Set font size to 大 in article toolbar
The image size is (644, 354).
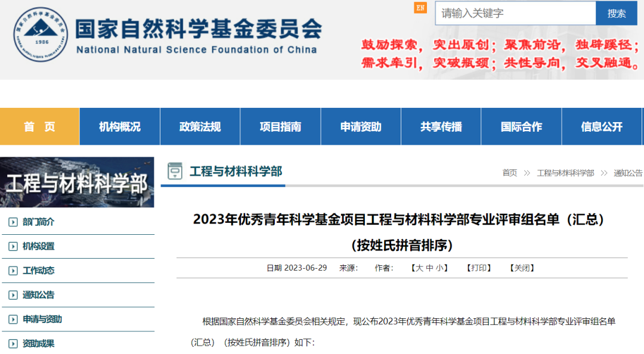(x=419, y=268)
